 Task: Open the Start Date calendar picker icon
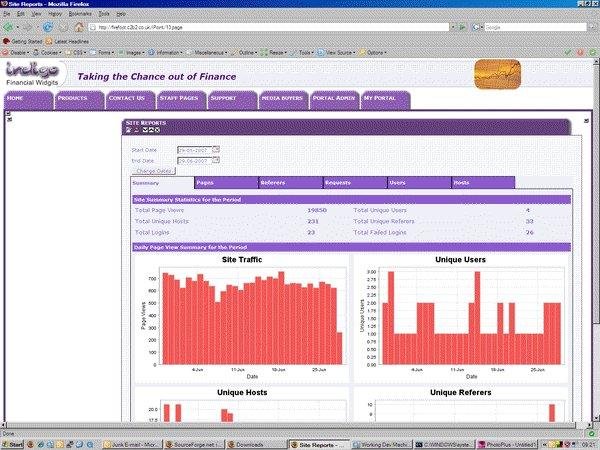coord(216,149)
